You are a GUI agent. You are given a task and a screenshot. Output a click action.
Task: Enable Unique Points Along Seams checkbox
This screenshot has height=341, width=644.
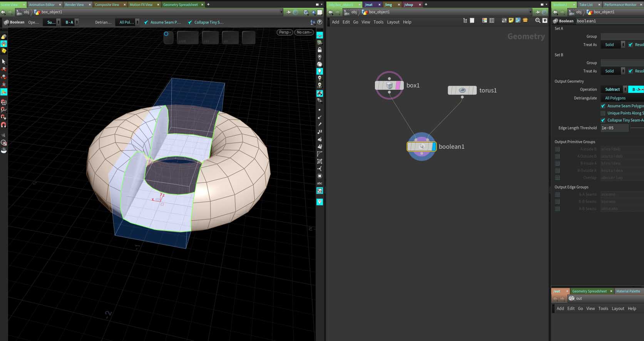tap(603, 113)
